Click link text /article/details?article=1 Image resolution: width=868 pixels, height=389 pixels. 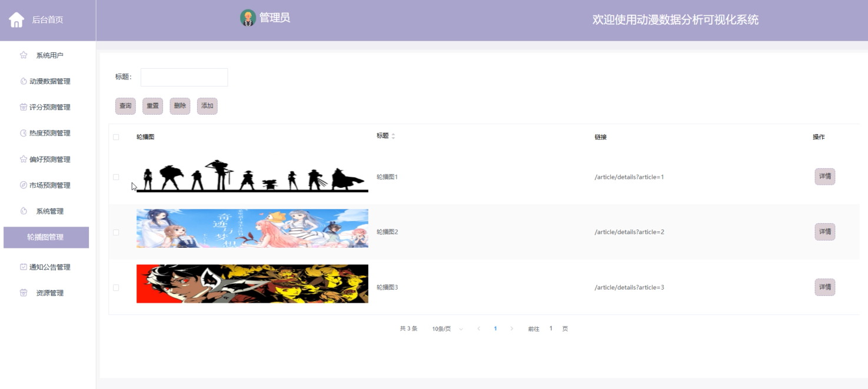click(x=629, y=177)
